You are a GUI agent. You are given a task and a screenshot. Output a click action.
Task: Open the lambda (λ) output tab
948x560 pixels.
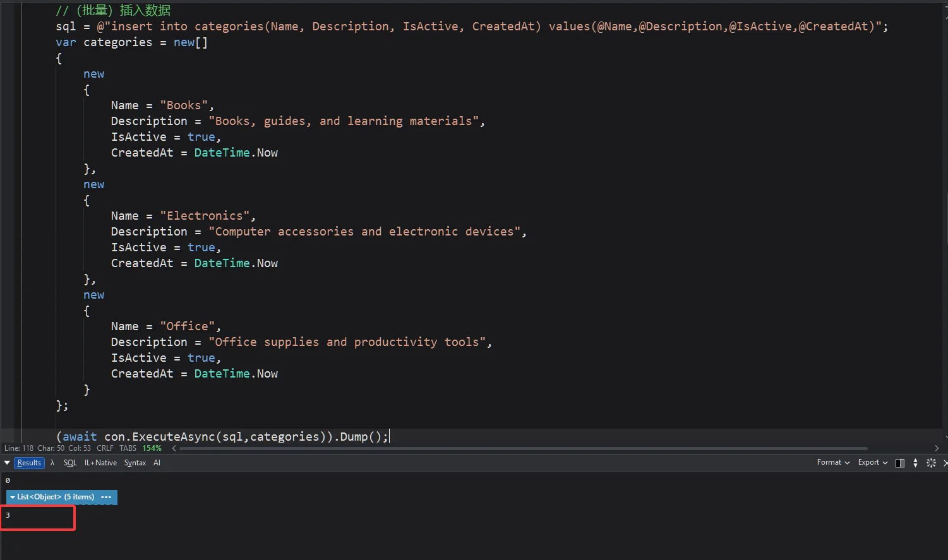pyautogui.click(x=52, y=463)
